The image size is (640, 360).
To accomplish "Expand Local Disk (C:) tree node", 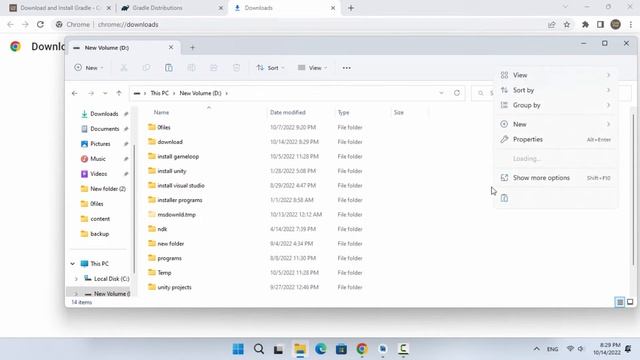I will point(76,279).
